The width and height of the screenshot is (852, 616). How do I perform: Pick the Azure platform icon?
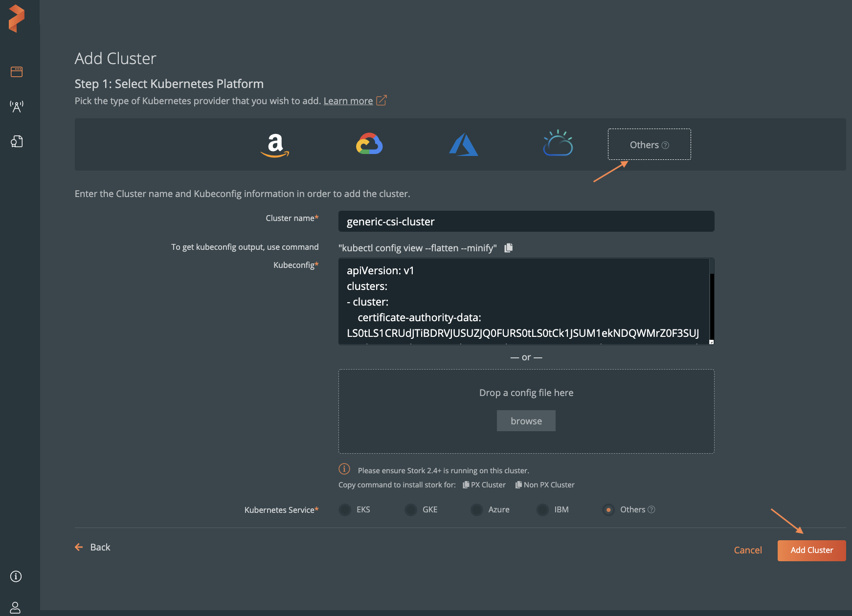tap(463, 145)
